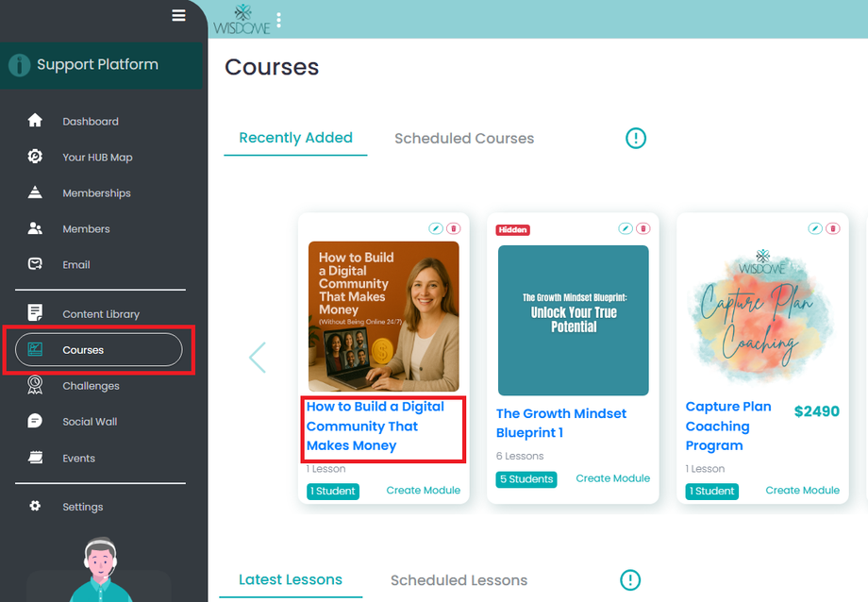
Task: Delete the Capture Plan Coaching Program course
Action: (x=832, y=228)
